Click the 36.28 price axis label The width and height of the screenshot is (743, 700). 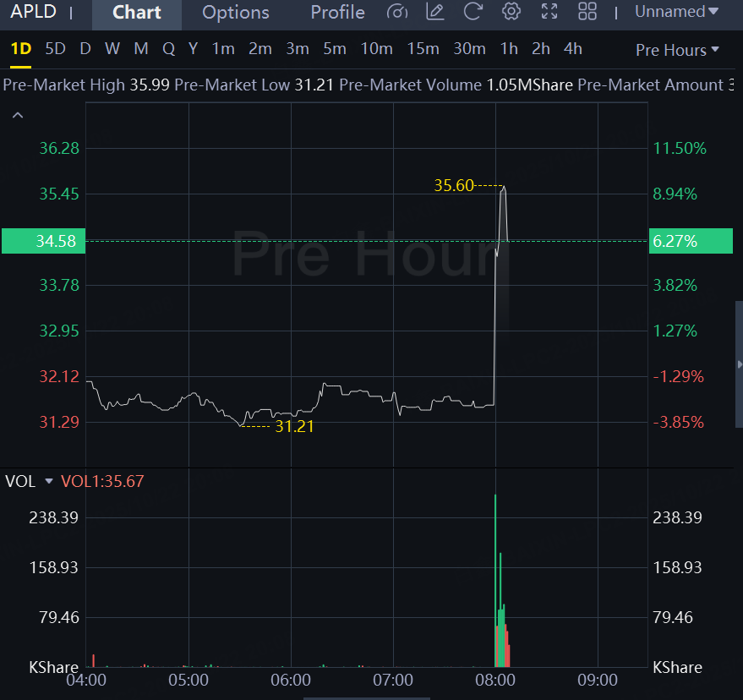click(59, 148)
